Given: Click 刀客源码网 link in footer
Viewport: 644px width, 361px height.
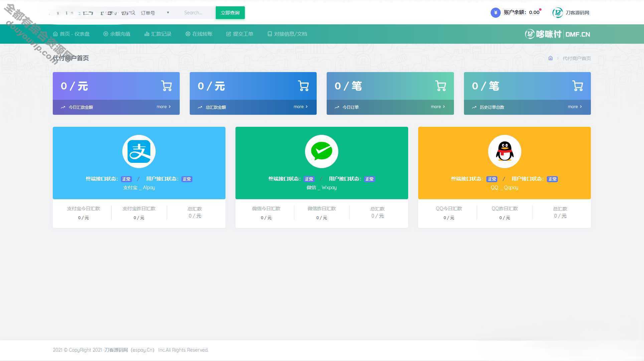Looking at the screenshot, I should pos(116,350).
